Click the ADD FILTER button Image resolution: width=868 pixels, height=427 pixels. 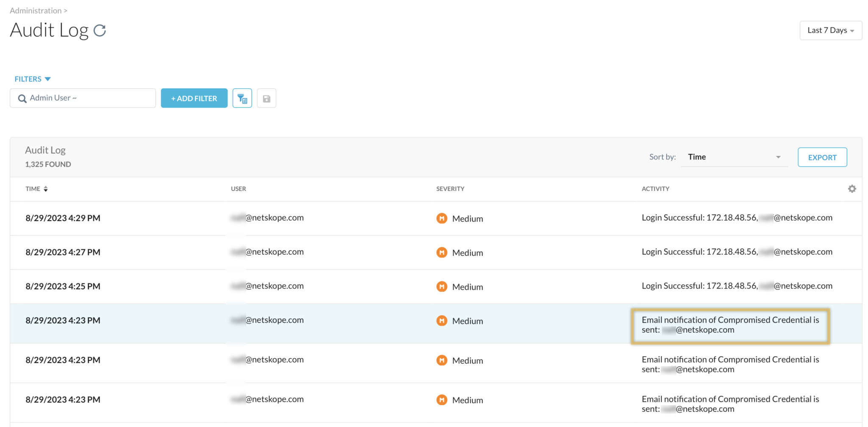coord(194,98)
